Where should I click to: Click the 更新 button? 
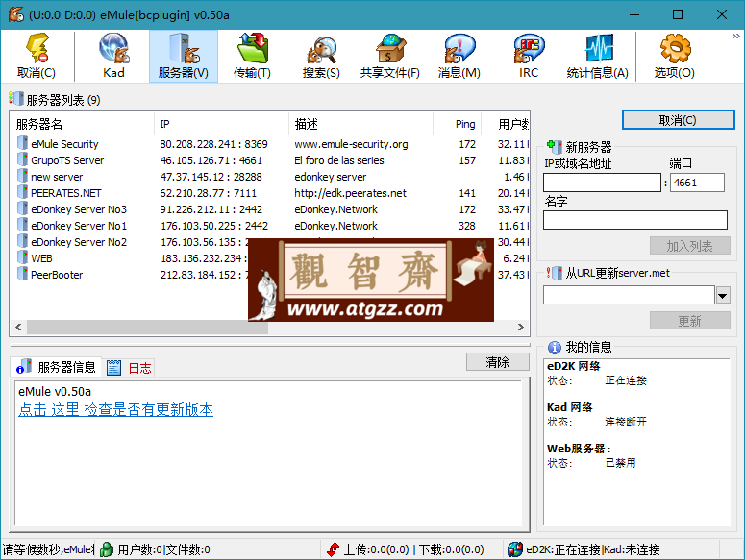(690, 321)
